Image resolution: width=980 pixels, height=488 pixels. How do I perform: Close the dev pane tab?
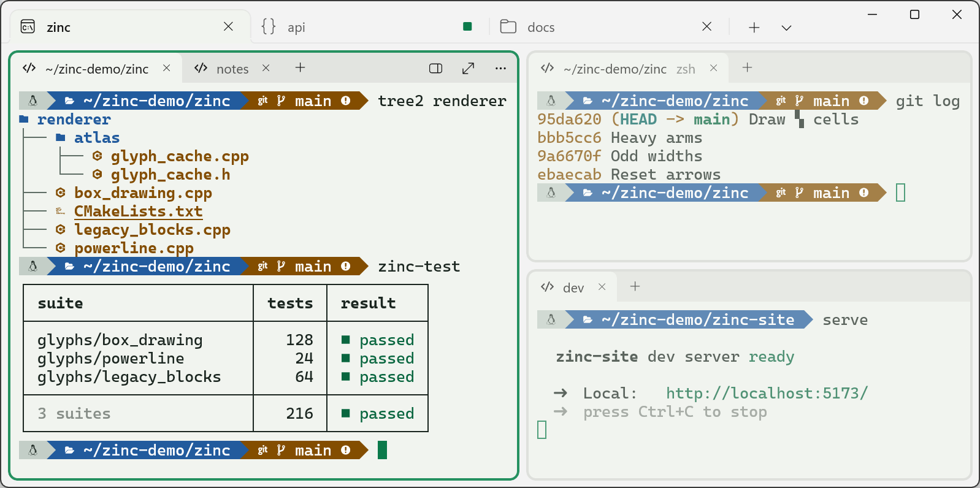pyautogui.click(x=602, y=287)
